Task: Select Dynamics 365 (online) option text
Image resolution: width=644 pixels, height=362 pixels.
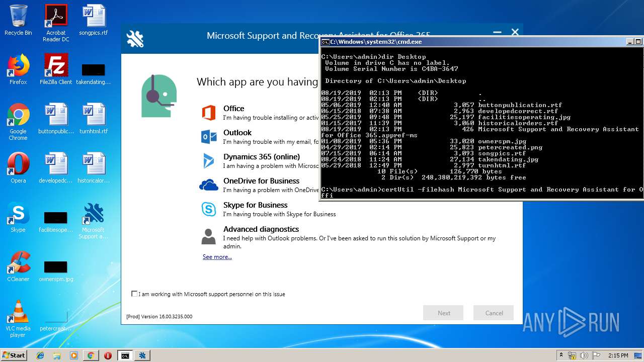Action: [x=262, y=156]
